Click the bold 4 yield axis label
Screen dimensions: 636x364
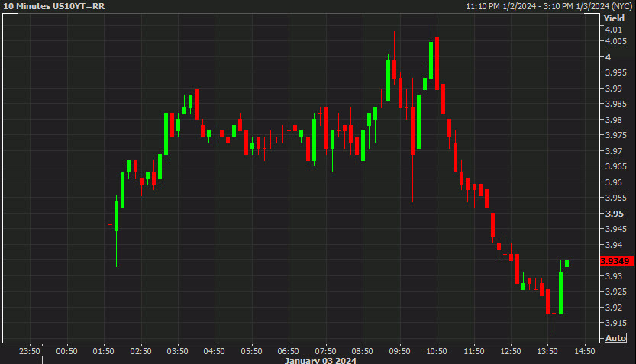pyautogui.click(x=608, y=57)
